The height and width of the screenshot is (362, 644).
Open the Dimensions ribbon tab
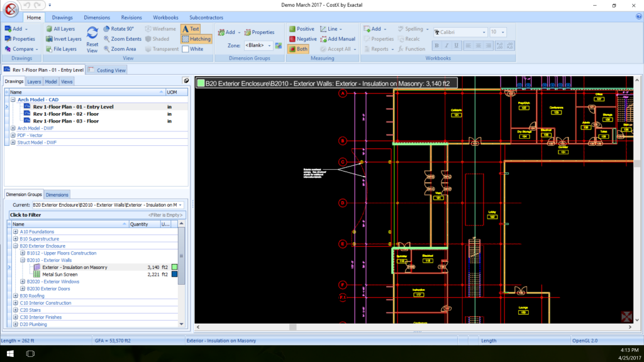(97, 18)
